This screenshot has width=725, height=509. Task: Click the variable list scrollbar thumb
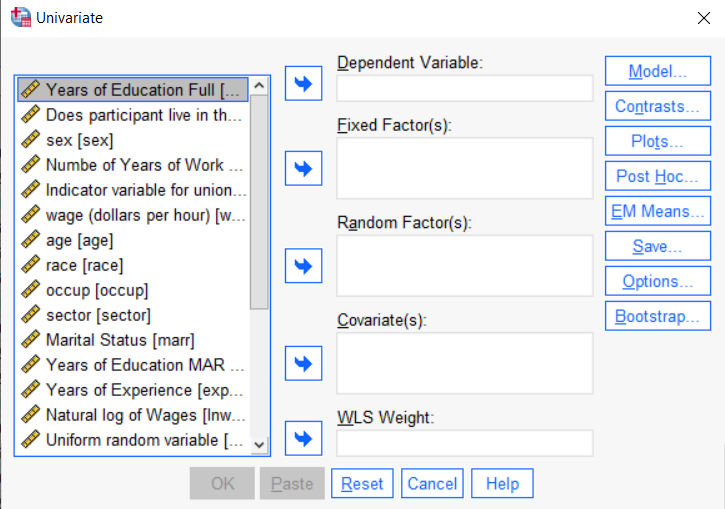259,202
